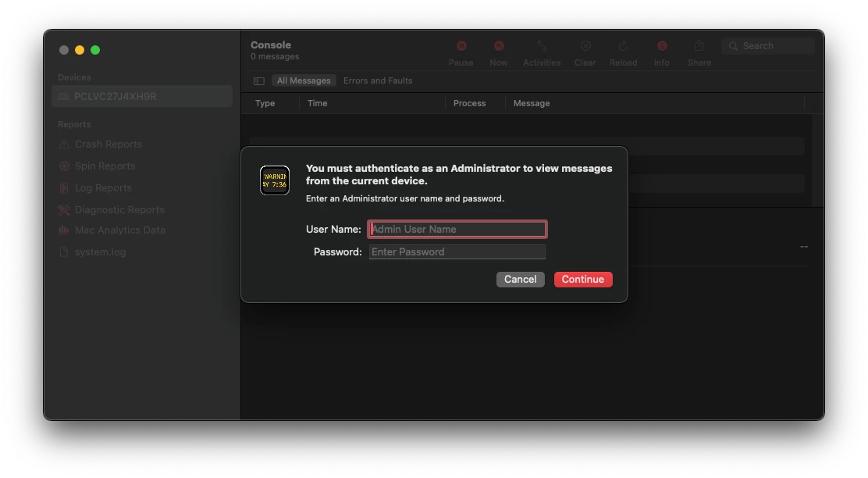
Task: Click the Reports section label
Action: pos(74,125)
